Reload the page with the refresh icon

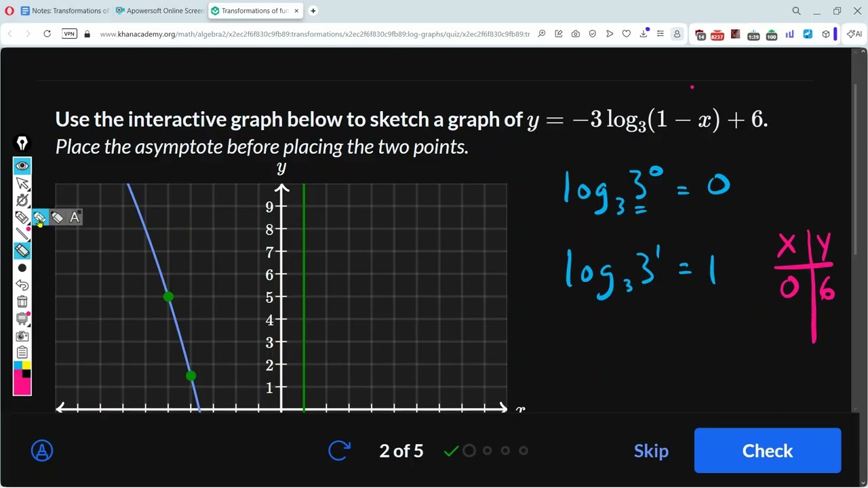[x=47, y=34]
